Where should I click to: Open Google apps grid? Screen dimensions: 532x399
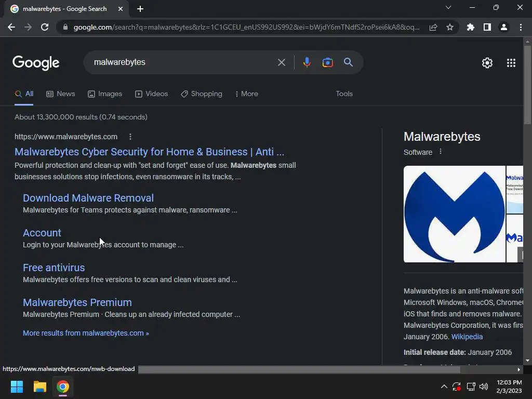pyautogui.click(x=511, y=63)
